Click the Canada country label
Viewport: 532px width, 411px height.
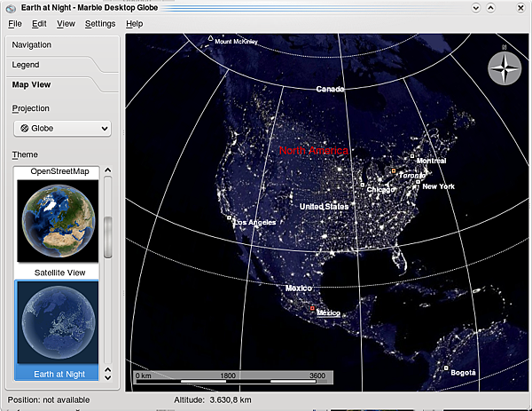330,89
